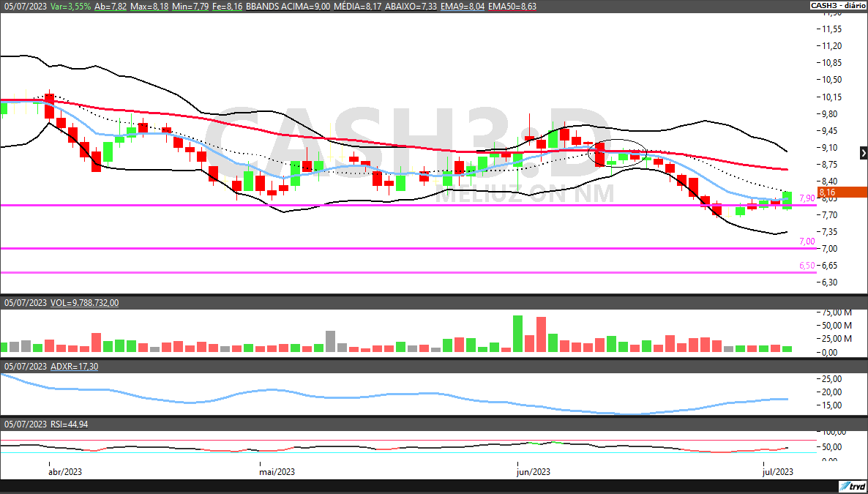Click the CASH3 - diário symbol label
Image resolution: width=868 pixels, height=494 pixels.
pyautogui.click(x=837, y=5)
